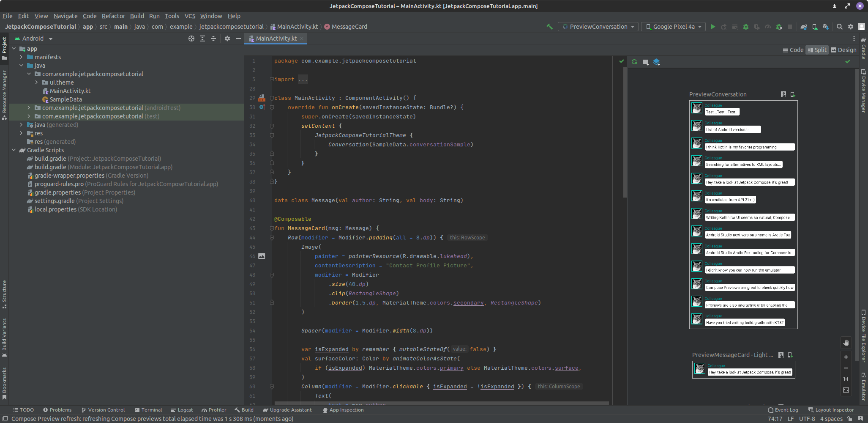Viewport: 868px width, 423px height.
Task: Expand the res folder
Action: pyautogui.click(x=21, y=133)
